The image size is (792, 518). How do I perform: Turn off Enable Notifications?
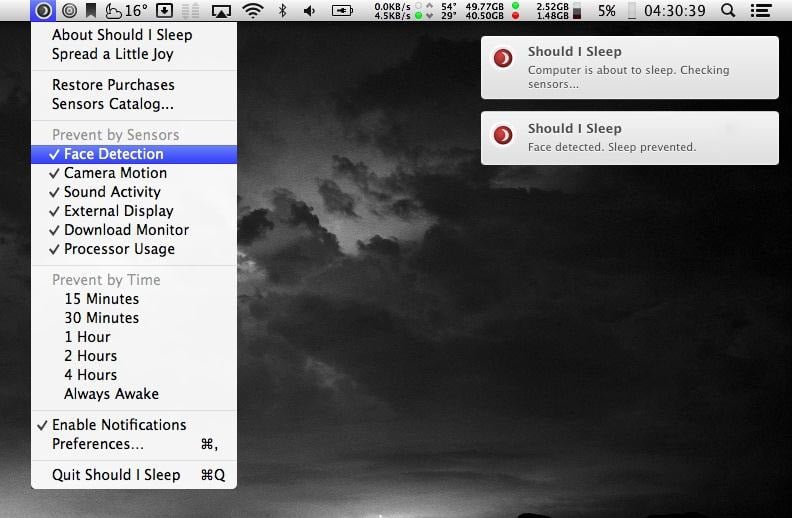[x=119, y=425]
